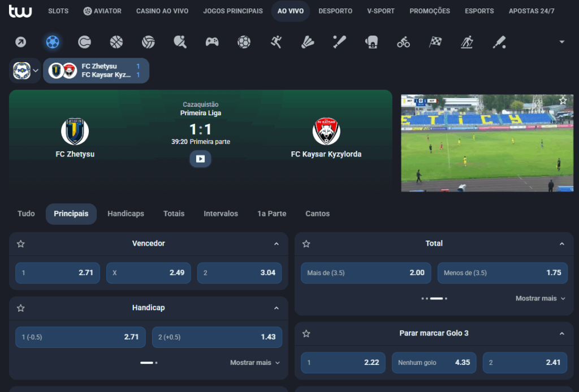579x392 pixels.
Task: Click the live match video thumbnail
Action: [x=487, y=143]
